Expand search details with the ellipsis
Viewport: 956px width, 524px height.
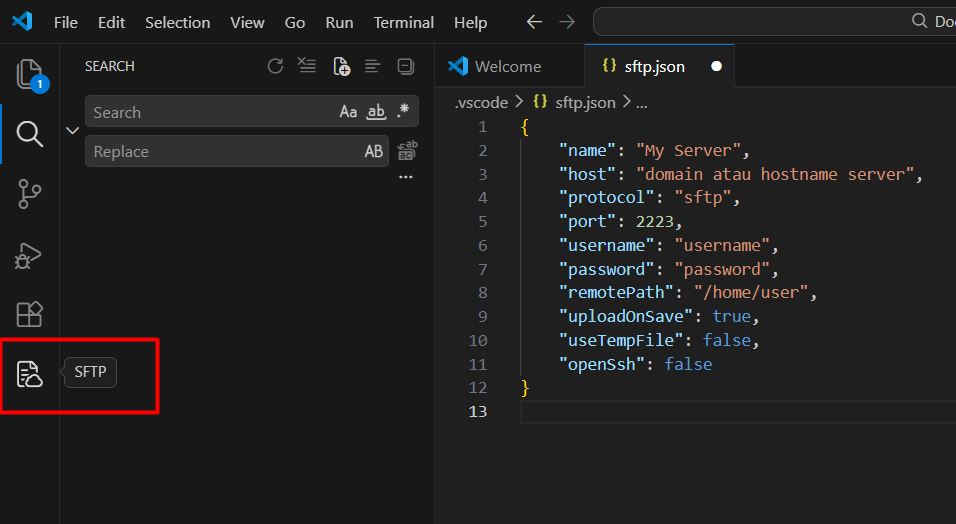click(x=406, y=177)
